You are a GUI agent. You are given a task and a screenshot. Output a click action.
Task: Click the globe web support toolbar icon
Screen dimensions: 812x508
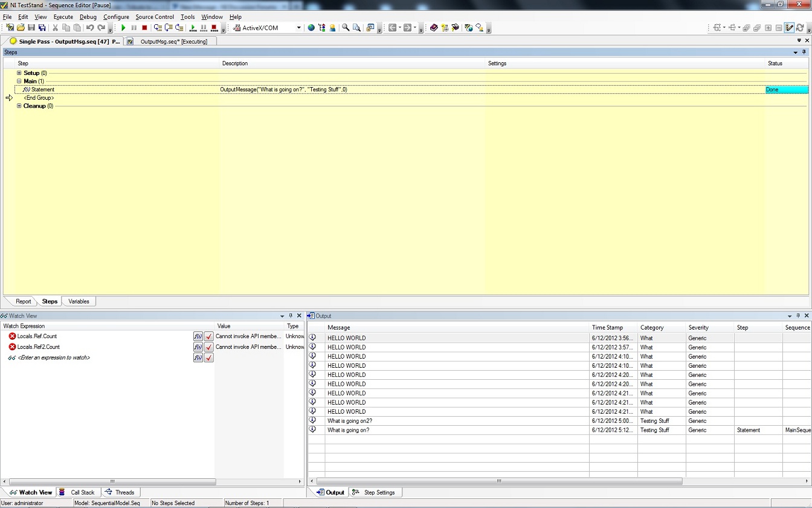(468, 28)
